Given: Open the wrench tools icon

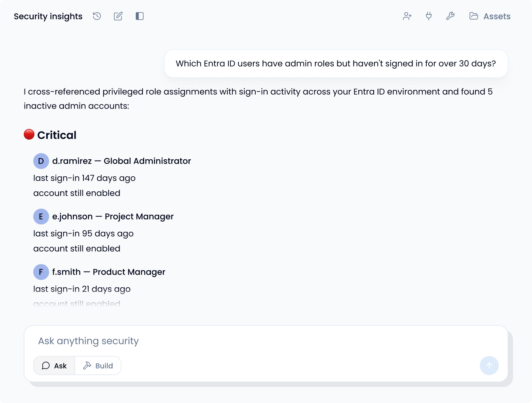Looking at the screenshot, I should pos(450,16).
